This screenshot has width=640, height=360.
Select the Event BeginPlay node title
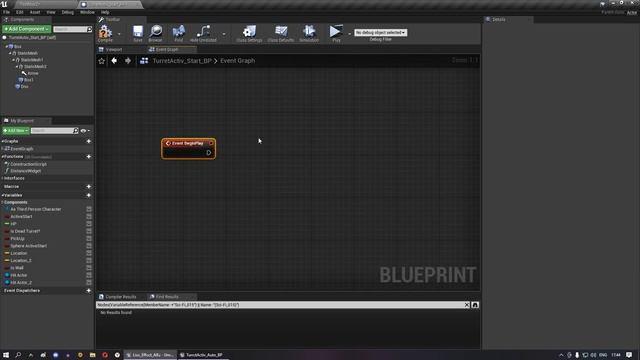pos(187,143)
